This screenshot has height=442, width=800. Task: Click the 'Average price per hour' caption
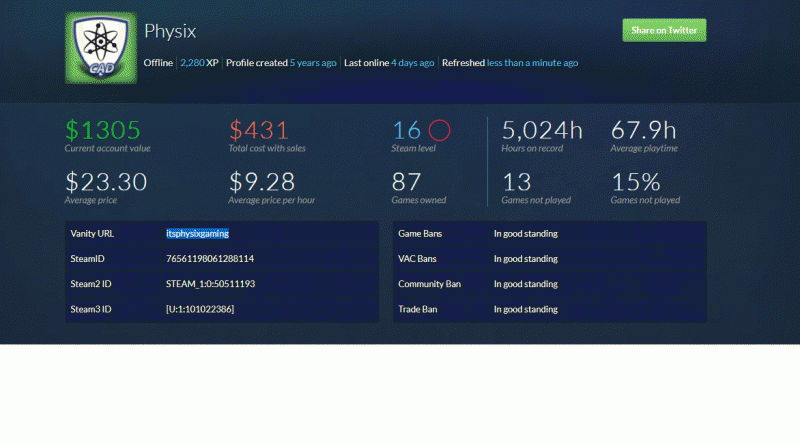[x=271, y=200]
